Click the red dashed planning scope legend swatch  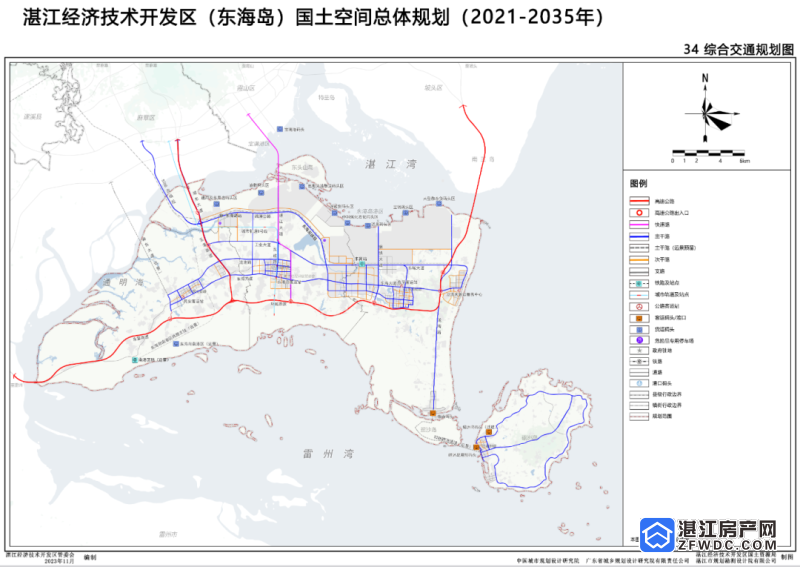639,416
